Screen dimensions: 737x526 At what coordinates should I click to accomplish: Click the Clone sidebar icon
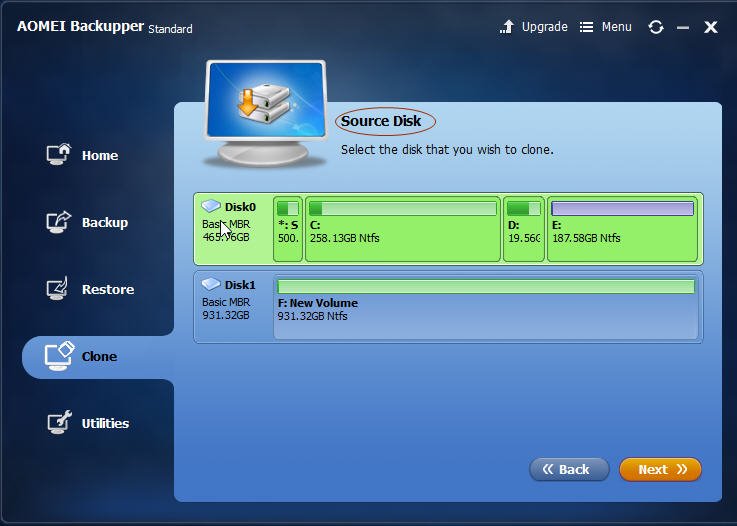(x=59, y=356)
